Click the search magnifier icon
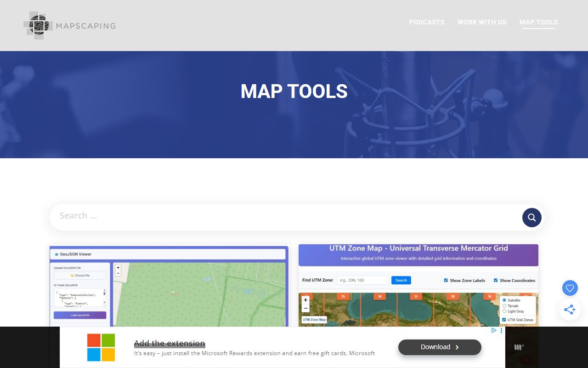 tap(531, 217)
